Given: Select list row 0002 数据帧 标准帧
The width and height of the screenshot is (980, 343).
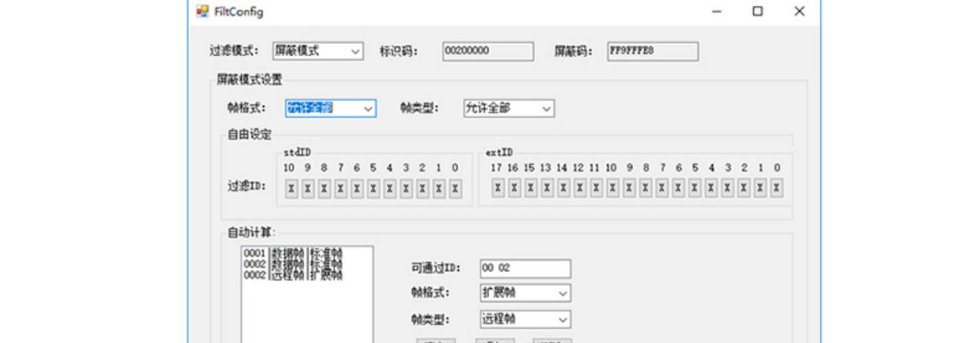Looking at the screenshot, I should tap(307, 263).
